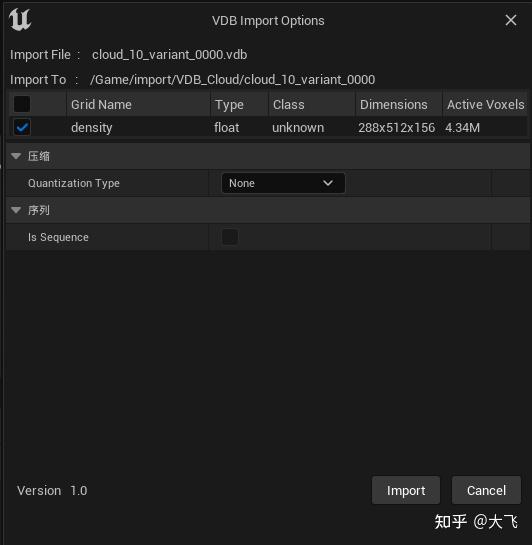
Task: Enable the Is Sequence checkbox
Action: tap(230, 237)
